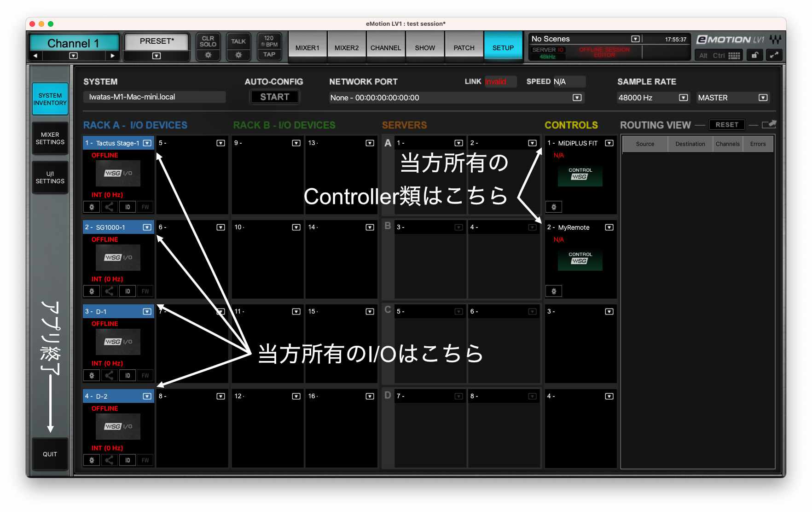Switch to MIXER1 tab
812x512 pixels.
click(307, 47)
